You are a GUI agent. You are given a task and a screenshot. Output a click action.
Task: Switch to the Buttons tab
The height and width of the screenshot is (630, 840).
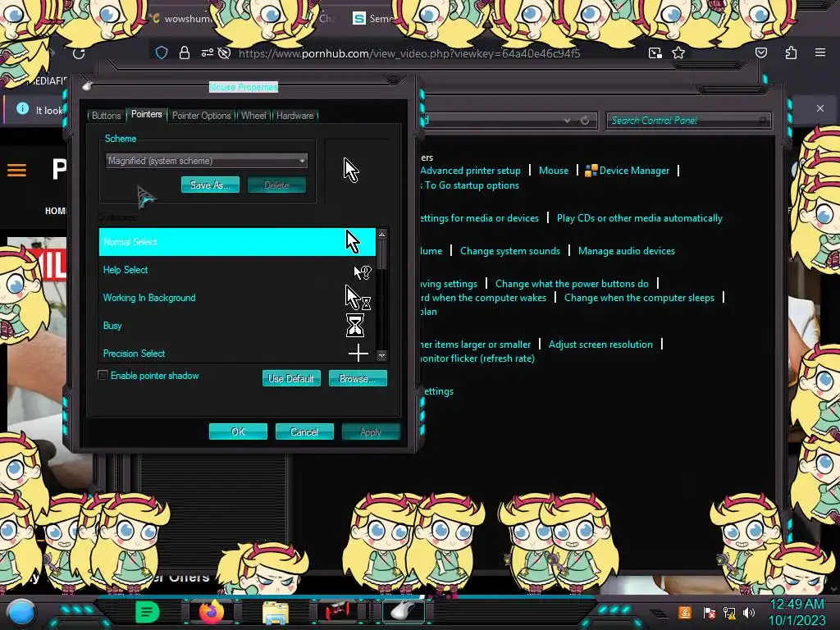(x=106, y=115)
